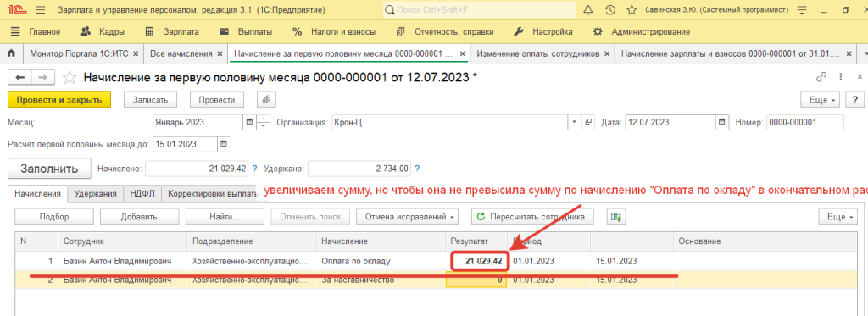
Task: Click the Номер input field
Action: (805, 122)
